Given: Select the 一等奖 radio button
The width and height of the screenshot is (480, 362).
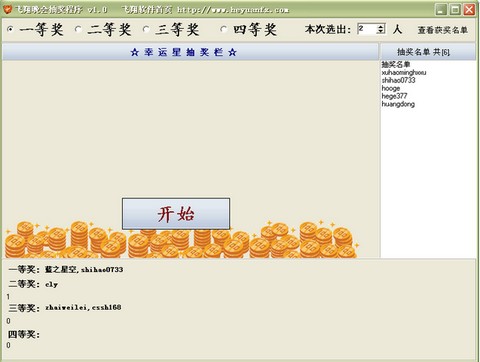Looking at the screenshot, I should coord(10,29).
